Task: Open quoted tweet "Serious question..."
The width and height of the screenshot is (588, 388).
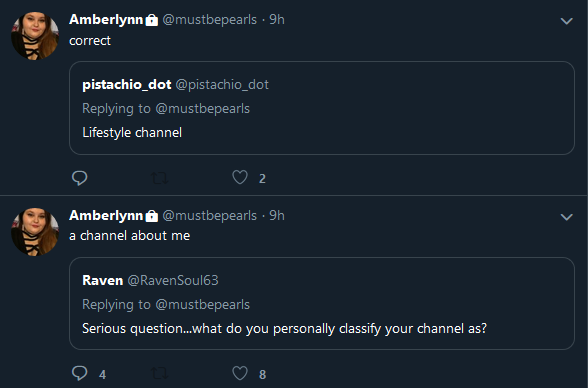Action: click(x=322, y=304)
